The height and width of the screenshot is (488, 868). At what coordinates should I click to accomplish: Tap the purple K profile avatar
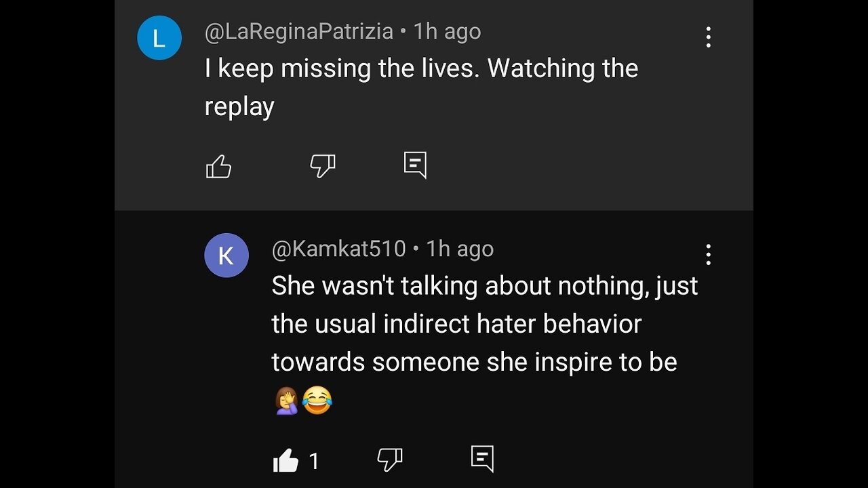tap(226, 256)
